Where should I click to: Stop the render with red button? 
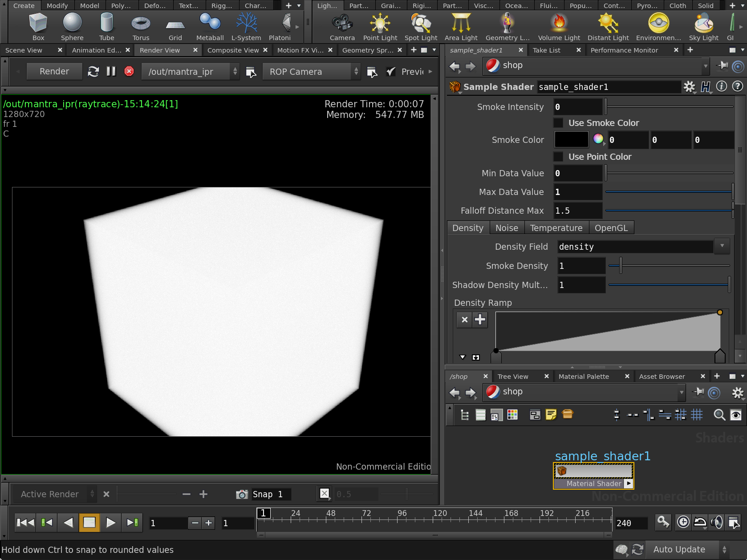pos(129,71)
